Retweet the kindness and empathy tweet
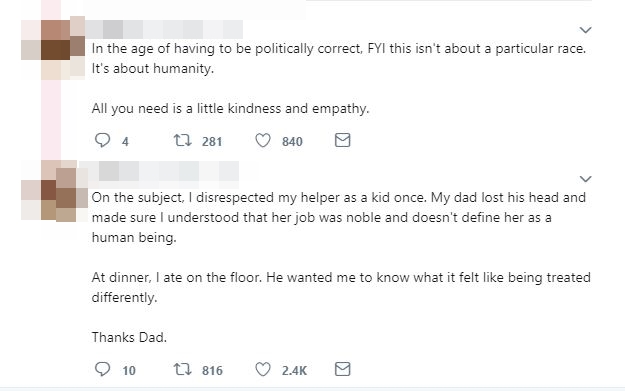This screenshot has width=625, height=391. (183, 140)
